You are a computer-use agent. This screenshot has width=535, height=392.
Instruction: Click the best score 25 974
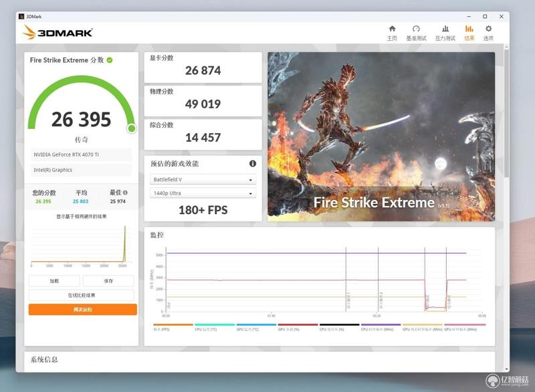pos(118,201)
